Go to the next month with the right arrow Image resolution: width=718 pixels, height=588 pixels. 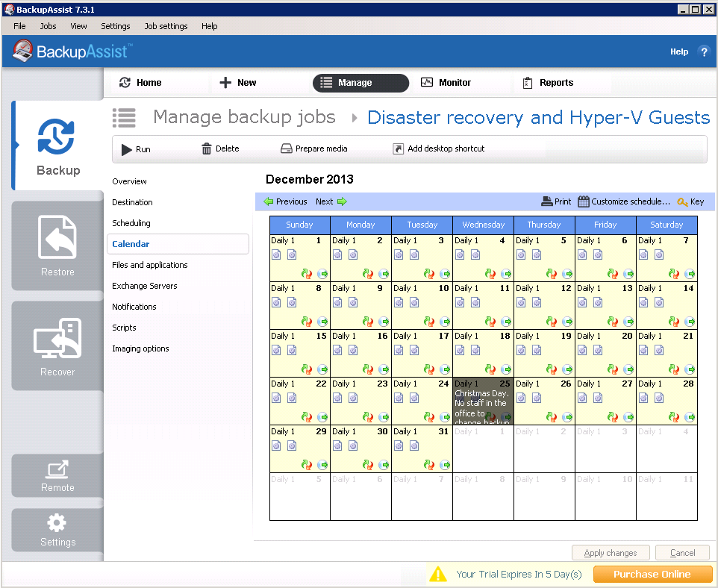coord(342,201)
